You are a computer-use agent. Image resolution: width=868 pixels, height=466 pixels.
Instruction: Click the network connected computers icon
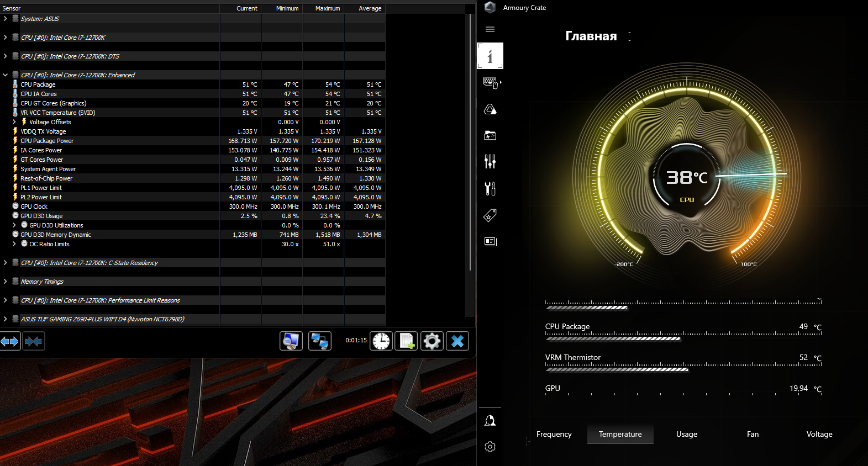320,341
